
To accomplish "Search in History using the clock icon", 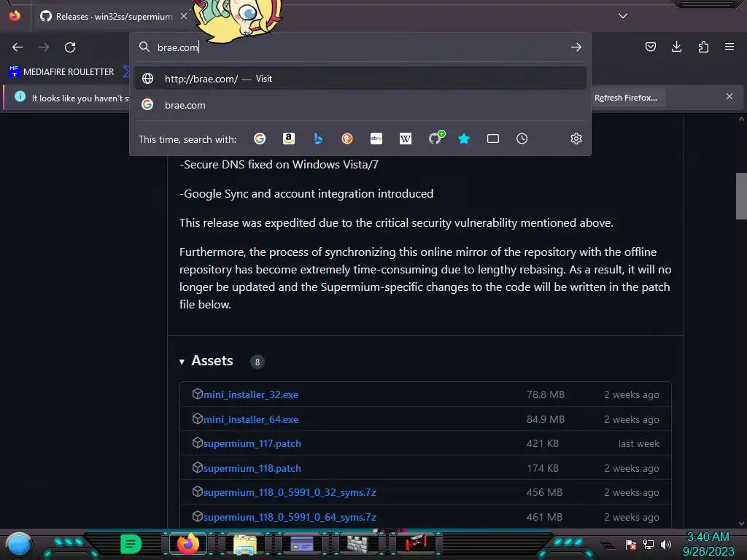I will pyautogui.click(x=522, y=139).
